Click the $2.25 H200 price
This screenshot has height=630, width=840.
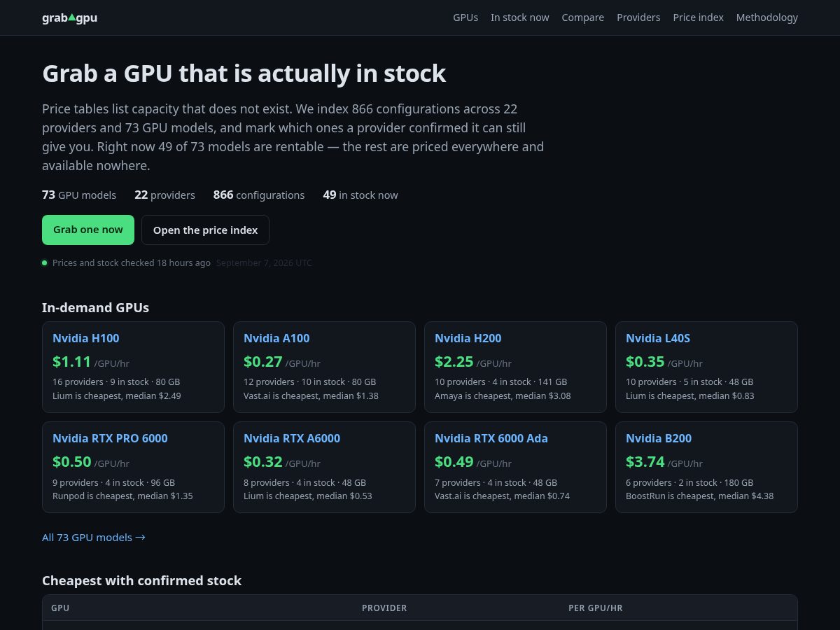pyautogui.click(x=454, y=362)
